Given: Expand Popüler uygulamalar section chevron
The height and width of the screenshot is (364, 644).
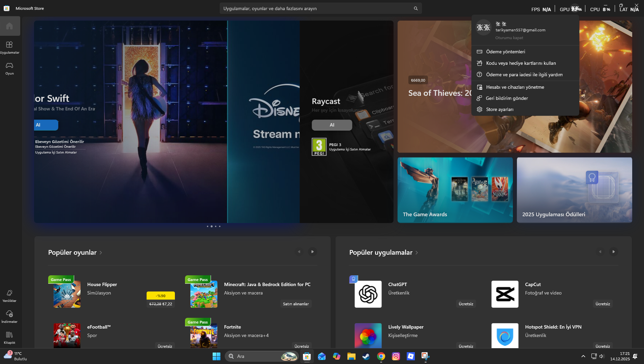Looking at the screenshot, I should click(417, 253).
